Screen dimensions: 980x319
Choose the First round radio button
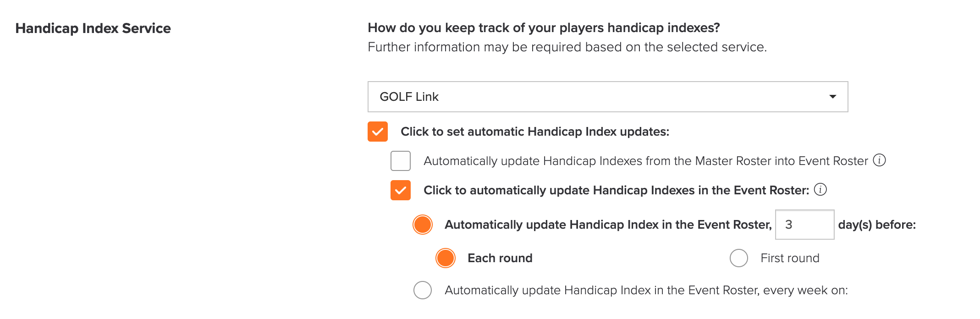point(739,258)
